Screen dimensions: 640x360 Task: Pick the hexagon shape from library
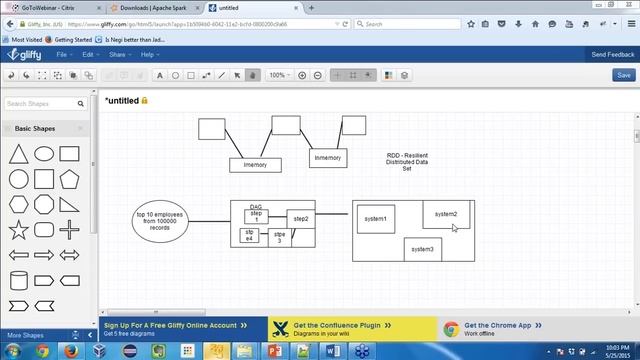click(x=18, y=204)
